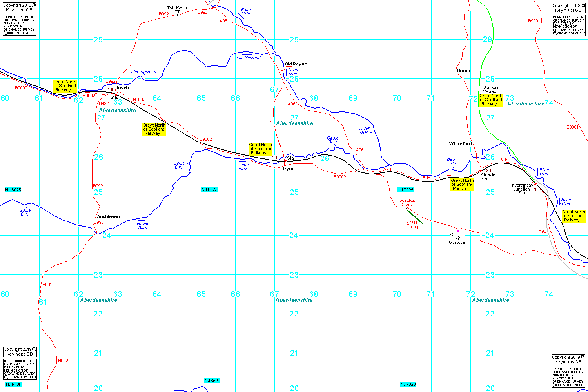Screen dimensions: 588x392
Task: Click the Auchleven village label
Action: coord(108,216)
